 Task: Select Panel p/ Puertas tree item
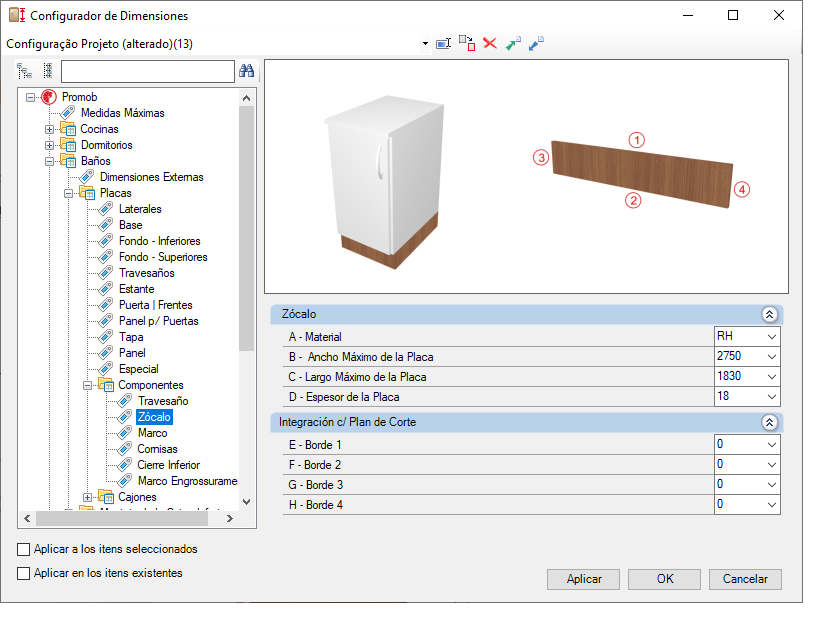[x=158, y=321]
